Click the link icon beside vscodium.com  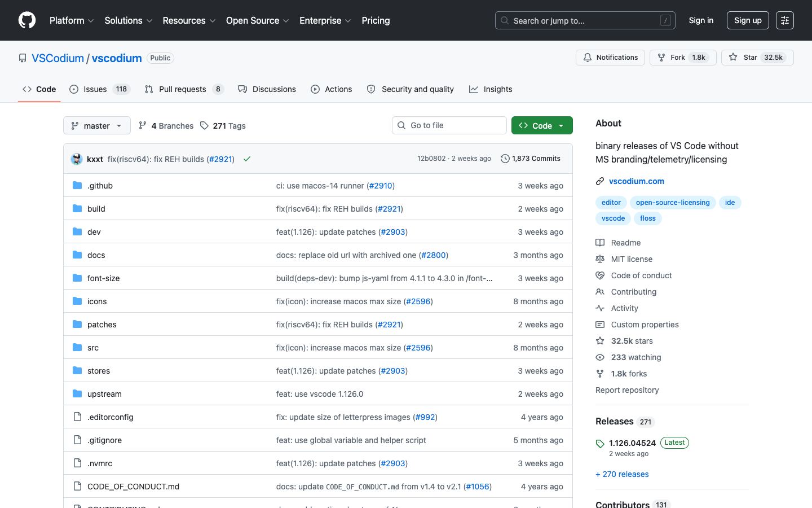600,181
